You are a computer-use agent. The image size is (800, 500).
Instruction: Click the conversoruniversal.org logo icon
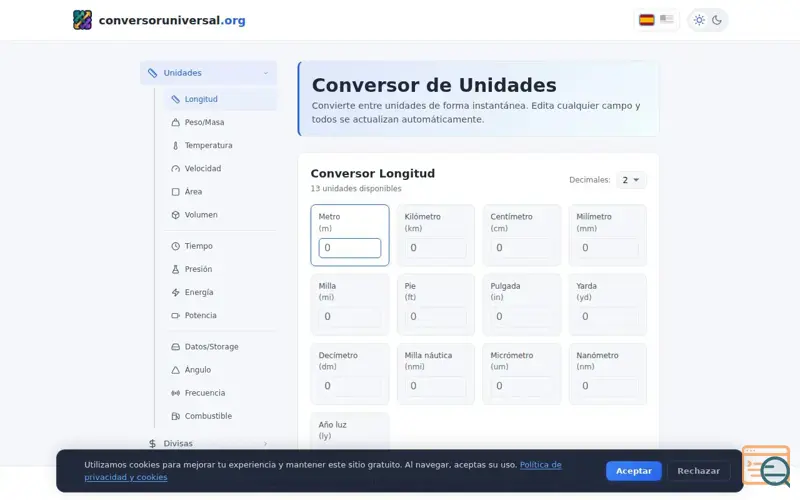82,20
